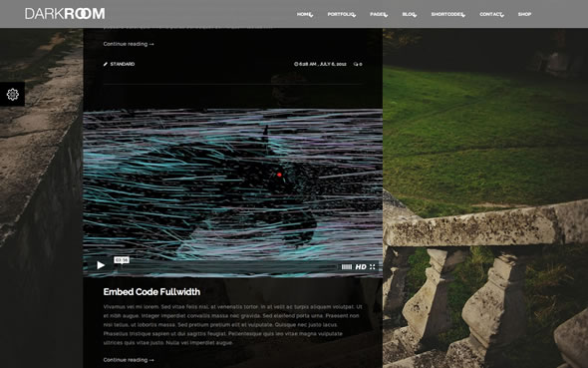Open the Shortcodes menu

tap(447, 14)
